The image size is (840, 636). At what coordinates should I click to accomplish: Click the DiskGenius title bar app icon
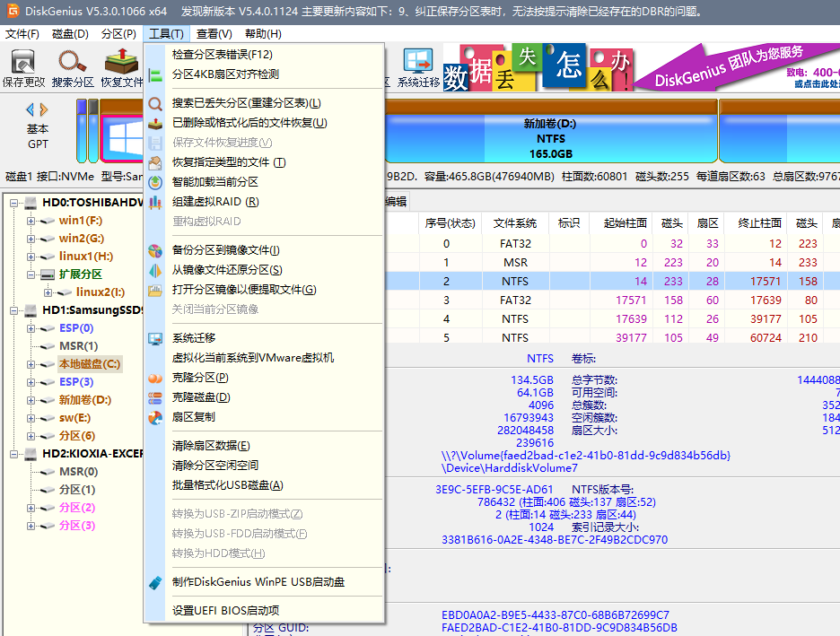(x=13, y=11)
